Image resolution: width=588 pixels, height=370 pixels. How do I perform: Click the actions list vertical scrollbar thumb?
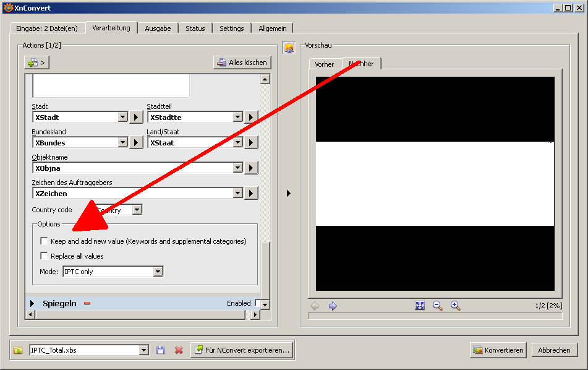[265, 270]
